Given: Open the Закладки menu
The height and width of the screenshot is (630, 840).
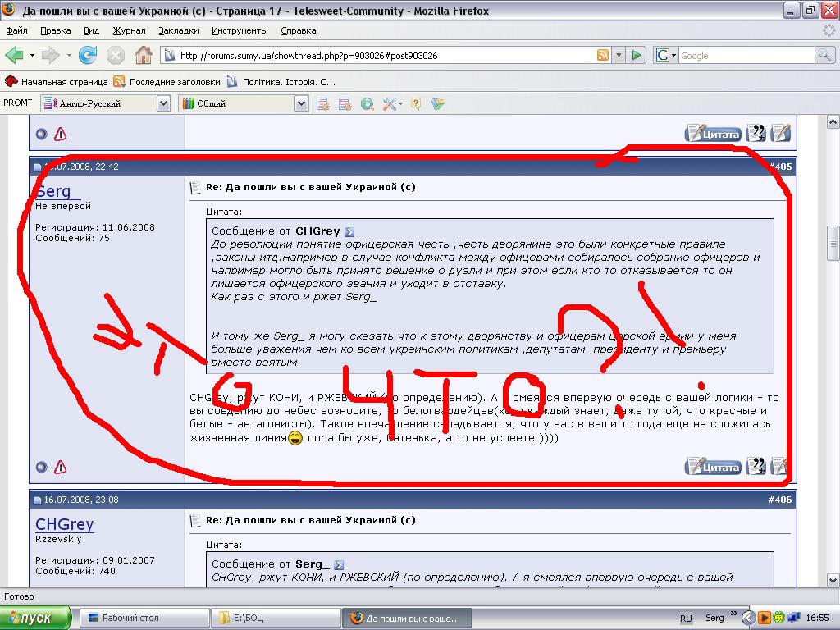Looking at the screenshot, I should pos(178,30).
